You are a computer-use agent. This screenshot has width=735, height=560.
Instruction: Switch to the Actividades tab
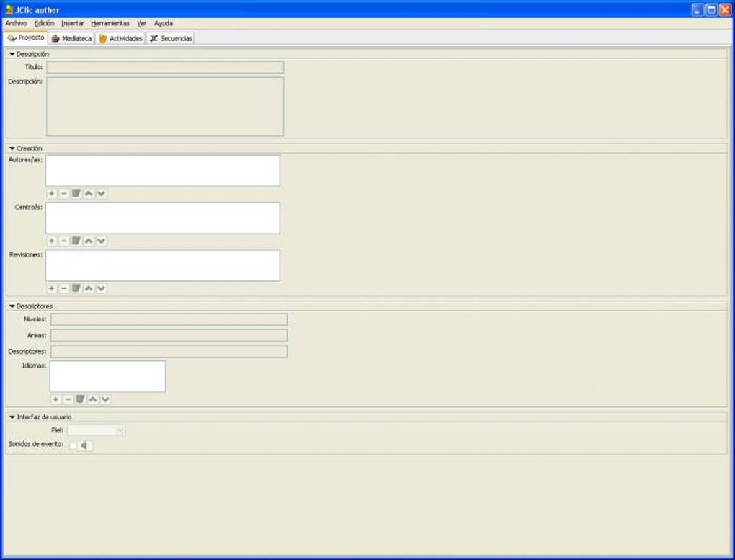120,38
